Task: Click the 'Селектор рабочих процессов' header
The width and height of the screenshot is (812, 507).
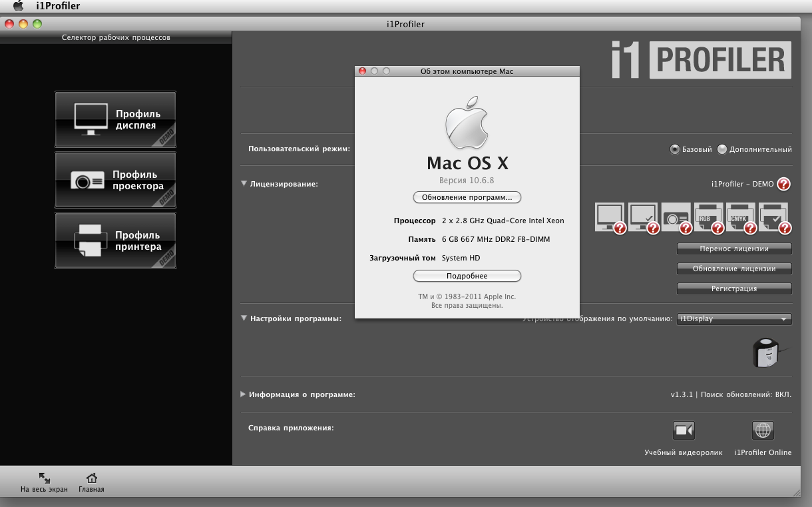Action: [116, 37]
